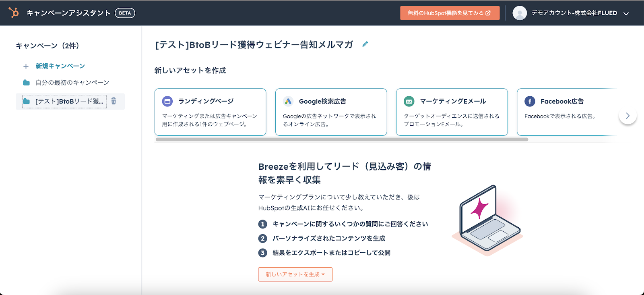Delete the [テスト]BtoB campaign via trash icon
The width and height of the screenshot is (644, 295).
pos(114,101)
